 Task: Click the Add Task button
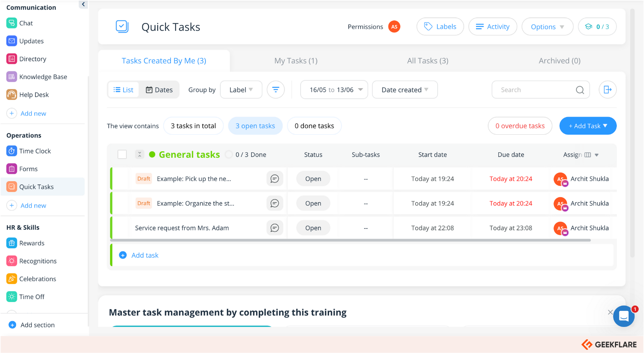pyautogui.click(x=588, y=125)
